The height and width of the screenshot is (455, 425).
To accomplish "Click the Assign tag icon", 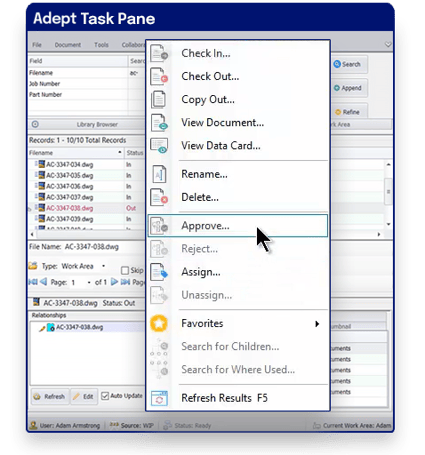I will pos(159,272).
